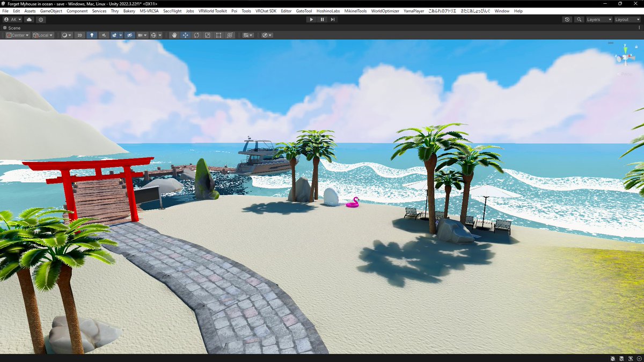Open the Version Control settings icon
644x362 pixels.
tap(41, 19)
